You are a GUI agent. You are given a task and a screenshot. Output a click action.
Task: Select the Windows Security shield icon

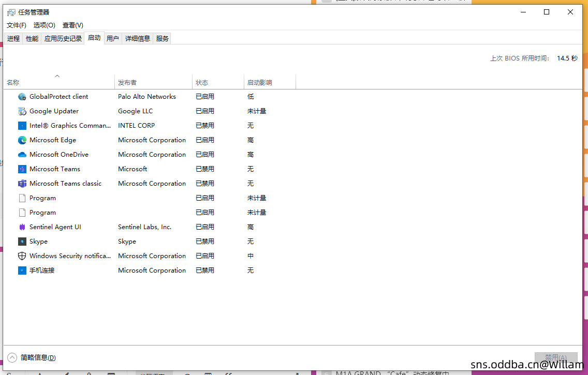click(22, 256)
